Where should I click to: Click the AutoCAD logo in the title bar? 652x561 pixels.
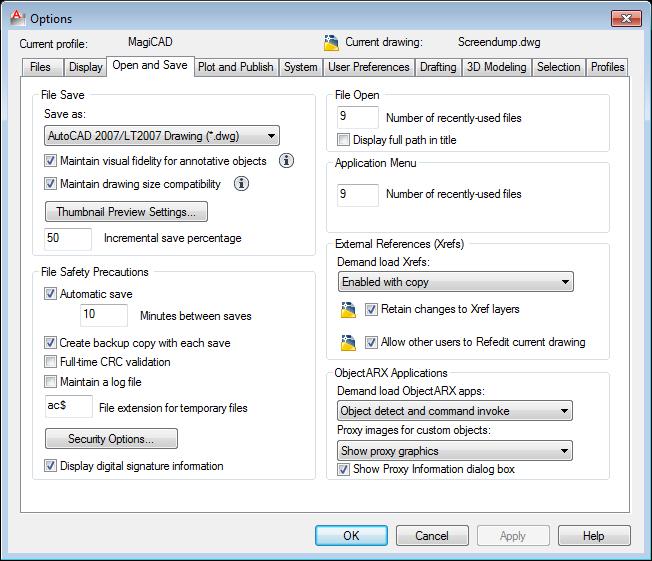tap(17, 18)
